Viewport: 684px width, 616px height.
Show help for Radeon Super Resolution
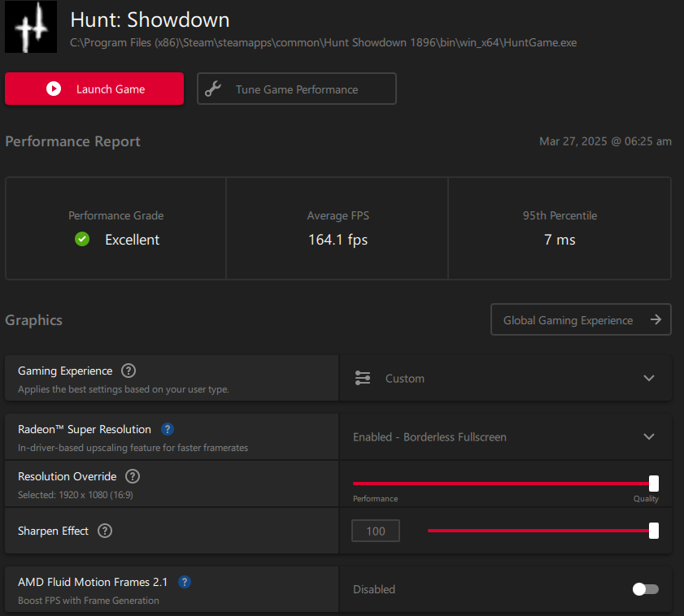pos(168,429)
